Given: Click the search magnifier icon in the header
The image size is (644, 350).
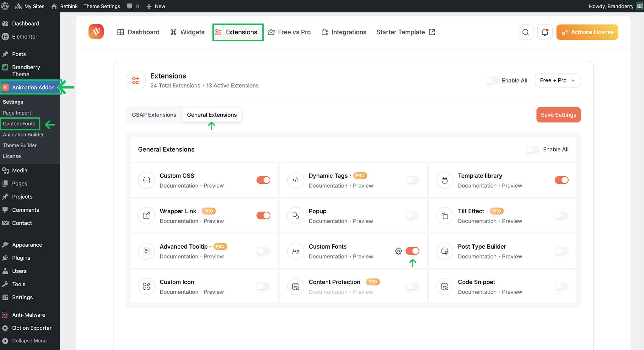Looking at the screenshot, I should click(x=525, y=32).
